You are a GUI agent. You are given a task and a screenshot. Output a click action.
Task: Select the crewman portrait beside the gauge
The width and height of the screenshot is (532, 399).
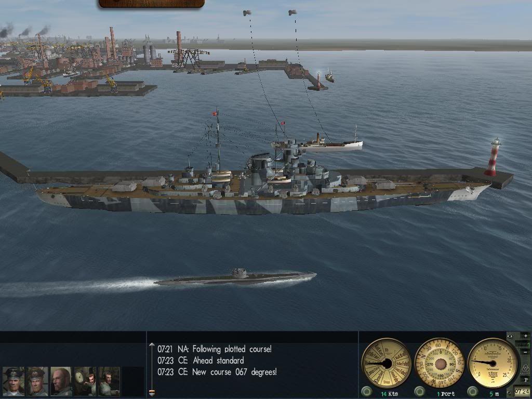tap(85, 381)
